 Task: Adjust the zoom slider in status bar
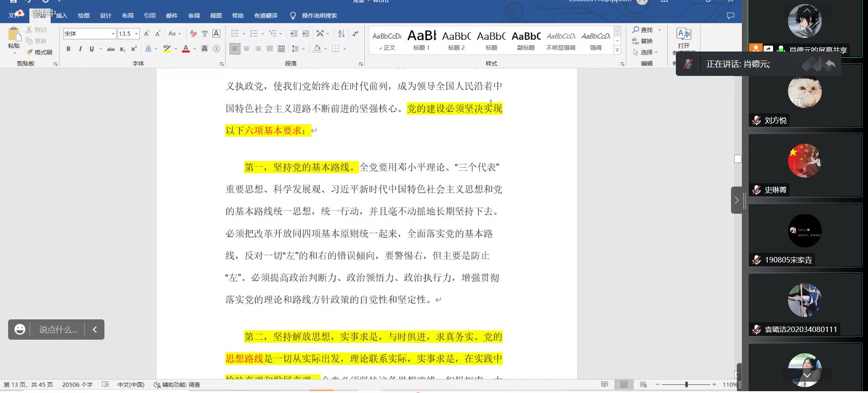point(686,384)
